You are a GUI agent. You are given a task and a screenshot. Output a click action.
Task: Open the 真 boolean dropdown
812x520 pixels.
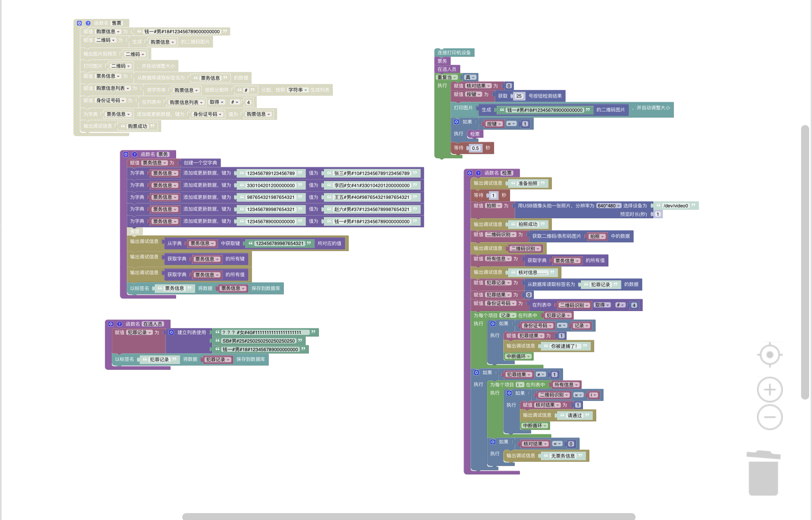point(470,77)
